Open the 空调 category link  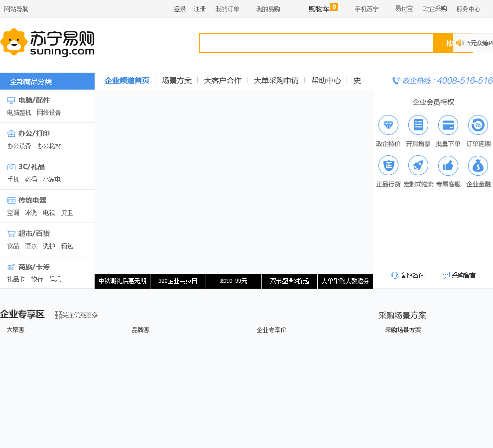[13, 213]
